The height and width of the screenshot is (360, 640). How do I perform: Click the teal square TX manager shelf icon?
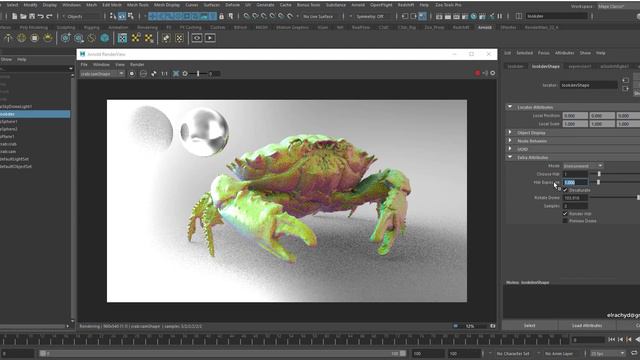tap(122, 38)
